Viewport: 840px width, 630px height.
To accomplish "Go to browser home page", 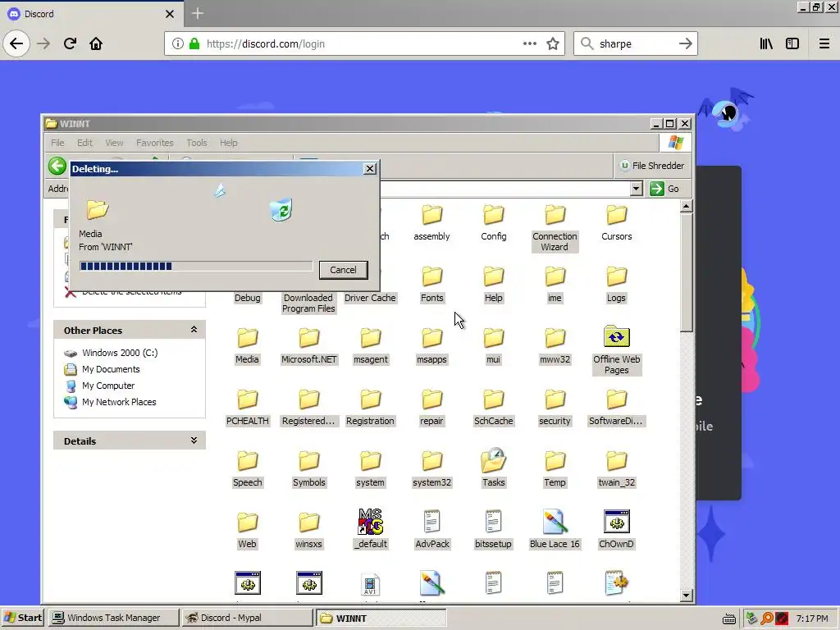I will pyautogui.click(x=96, y=44).
